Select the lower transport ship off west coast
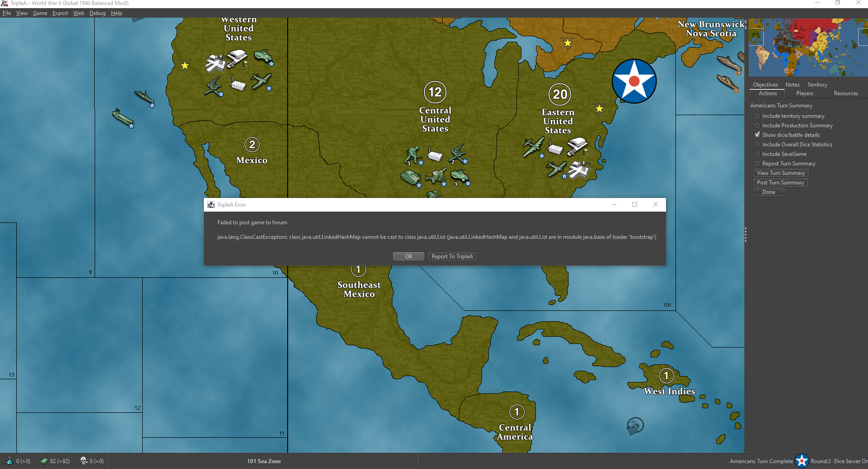 point(123,118)
